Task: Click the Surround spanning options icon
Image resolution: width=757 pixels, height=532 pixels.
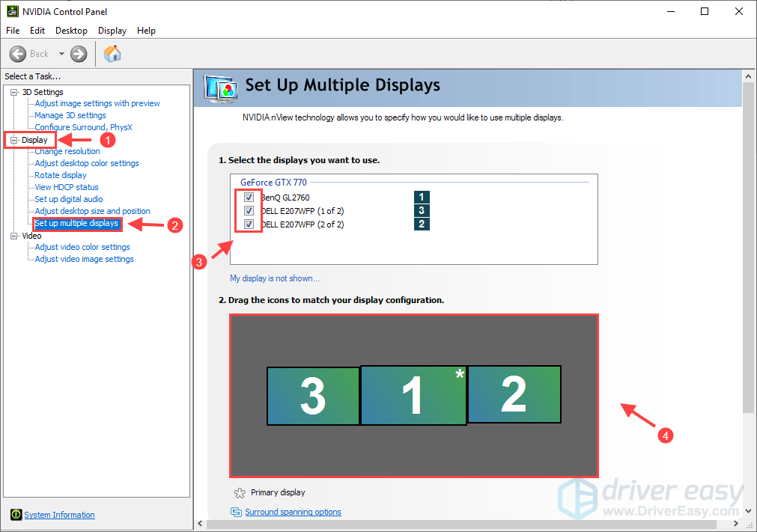Action: 236,512
